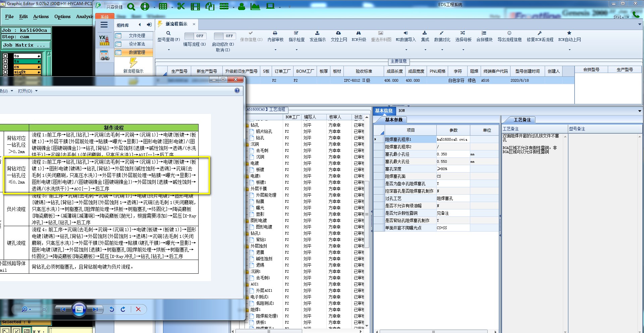
Task: Click the green area chart icon
Action: pos(255,6)
